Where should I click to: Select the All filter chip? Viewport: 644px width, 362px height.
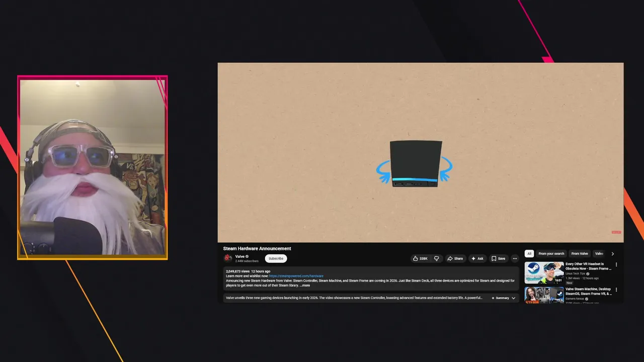[x=529, y=254]
